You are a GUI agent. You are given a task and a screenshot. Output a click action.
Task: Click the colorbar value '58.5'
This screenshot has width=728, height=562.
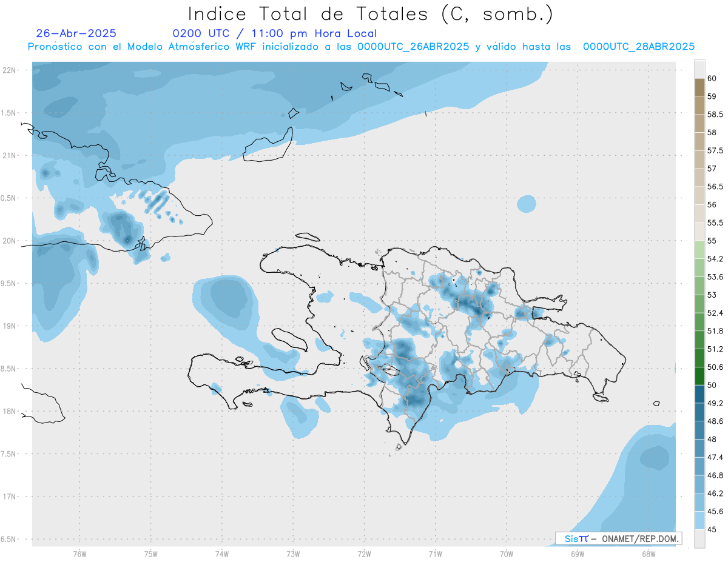coord(715,114)
